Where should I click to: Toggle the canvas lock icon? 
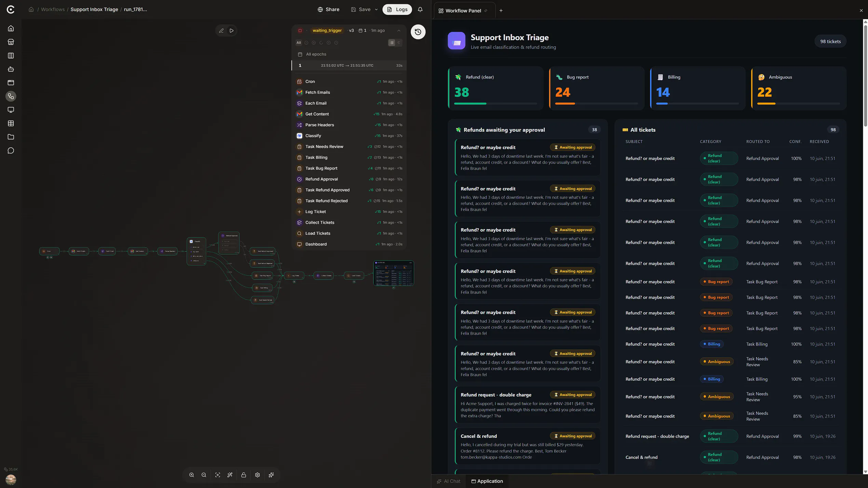[x=244, y=475]
